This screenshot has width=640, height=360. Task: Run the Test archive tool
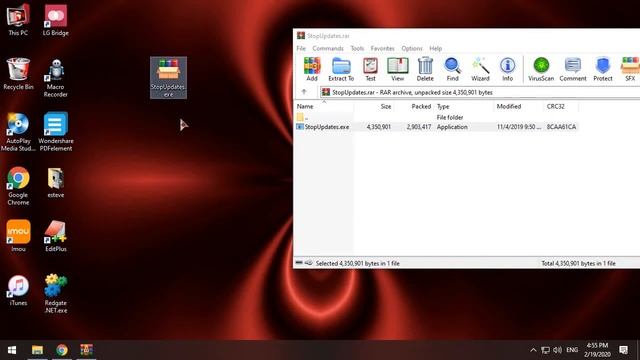point(370,69)
